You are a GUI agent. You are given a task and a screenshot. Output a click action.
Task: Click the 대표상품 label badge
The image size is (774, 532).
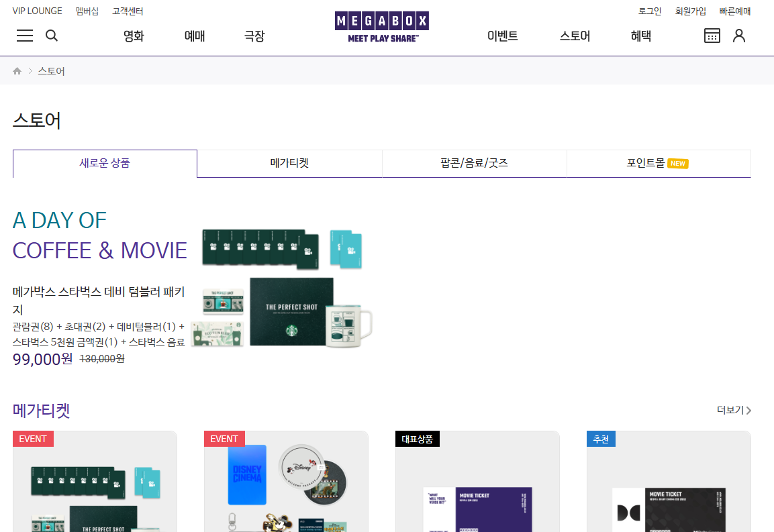(x=417, y=439)
